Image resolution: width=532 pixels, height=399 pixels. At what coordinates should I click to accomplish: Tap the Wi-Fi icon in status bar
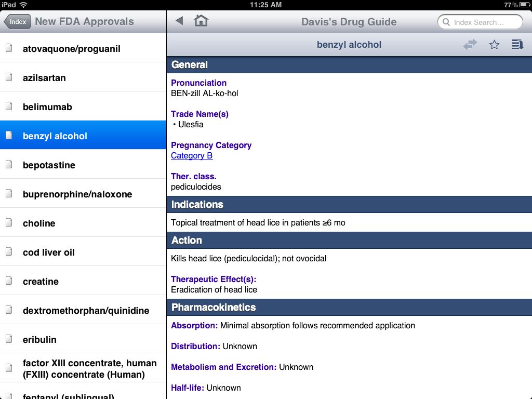click(x=23, y=5)
